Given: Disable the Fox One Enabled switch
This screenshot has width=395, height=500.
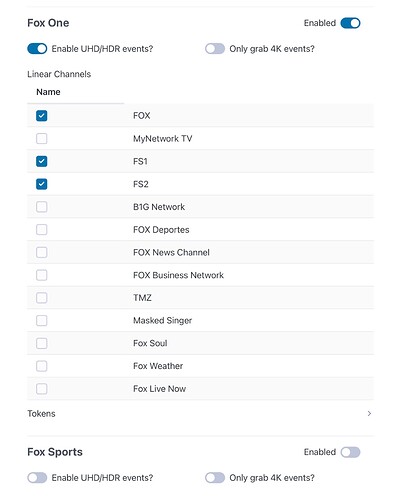Looking at the screenshot, I should click(x=350, y=23).
